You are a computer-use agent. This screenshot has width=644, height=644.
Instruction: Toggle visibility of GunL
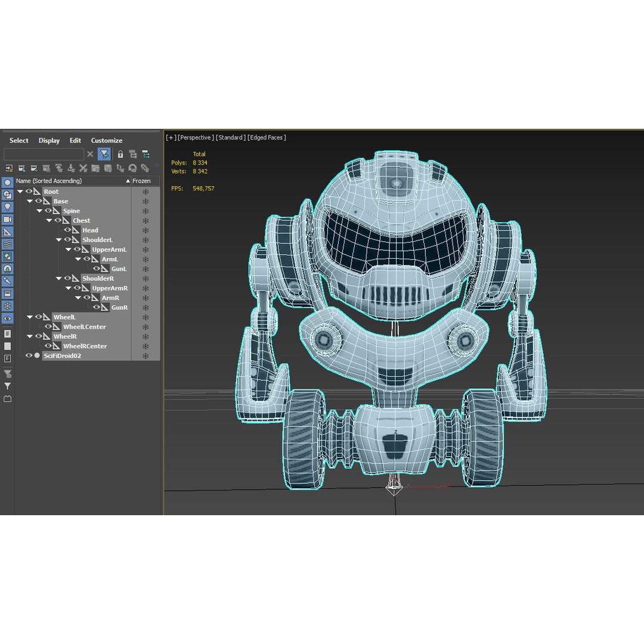[x=97, y=268]
